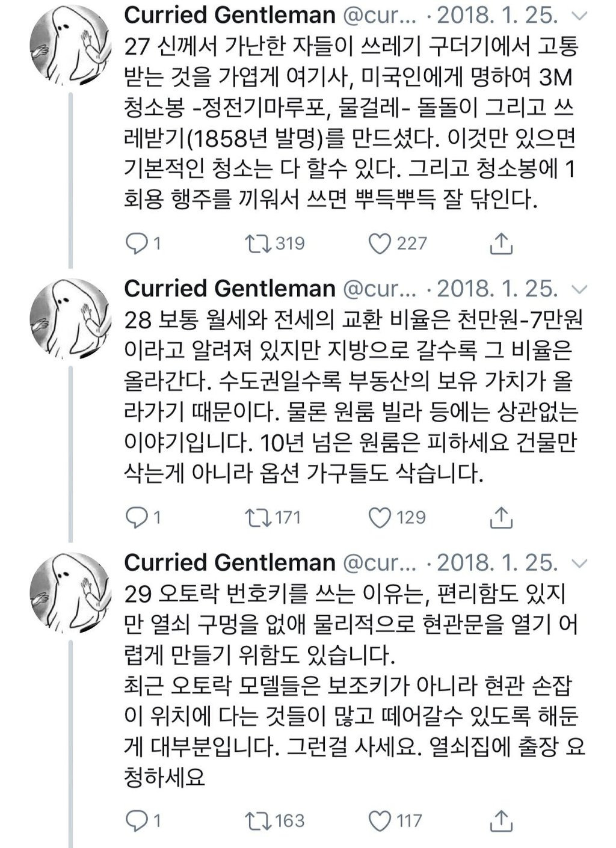The image size is (616, 848).
Task: Retweet the tweet with 319 retweets
Action: point(258,243)
